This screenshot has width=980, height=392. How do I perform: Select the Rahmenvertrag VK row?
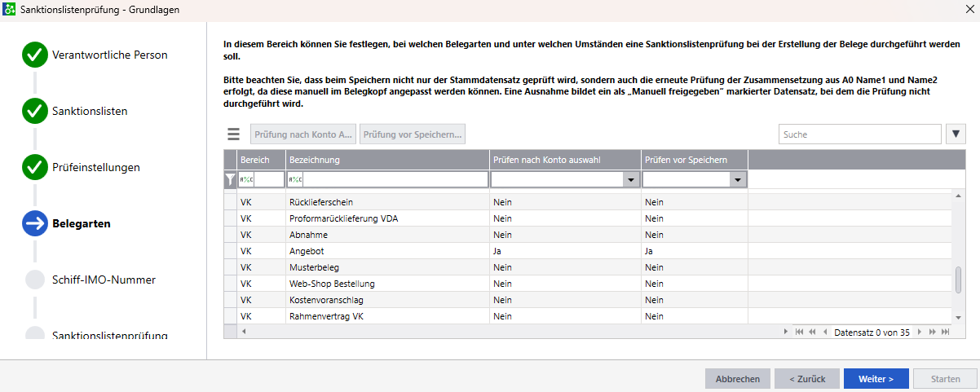point(589,316)
